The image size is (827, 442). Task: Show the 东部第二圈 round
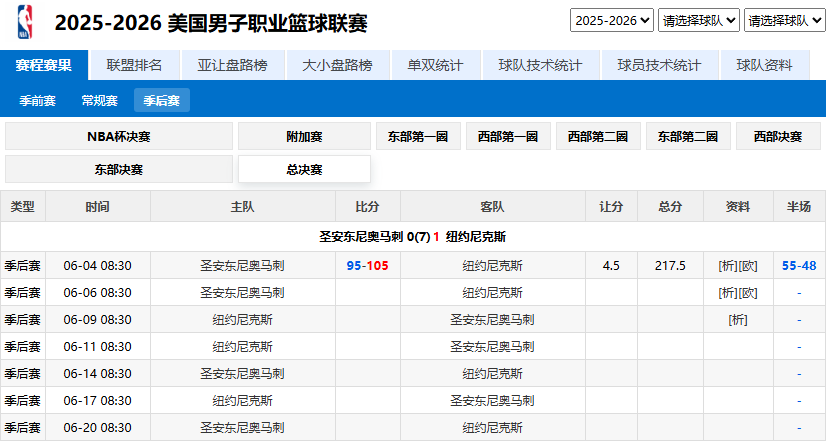[688, 137]
